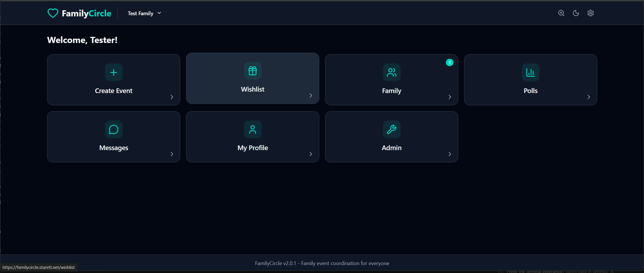
Task: Click the people icon on Family card
Action: coord(391,72)
